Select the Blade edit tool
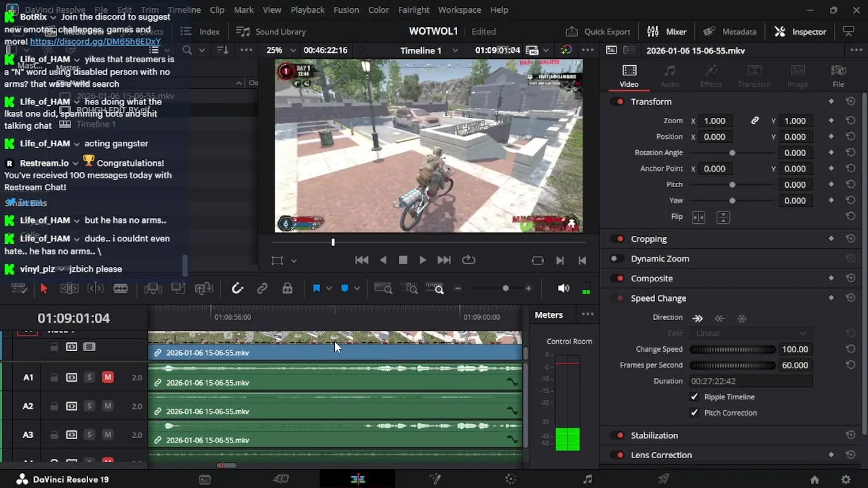The height and width of the screenshot is (488, 868). (121, 289)
